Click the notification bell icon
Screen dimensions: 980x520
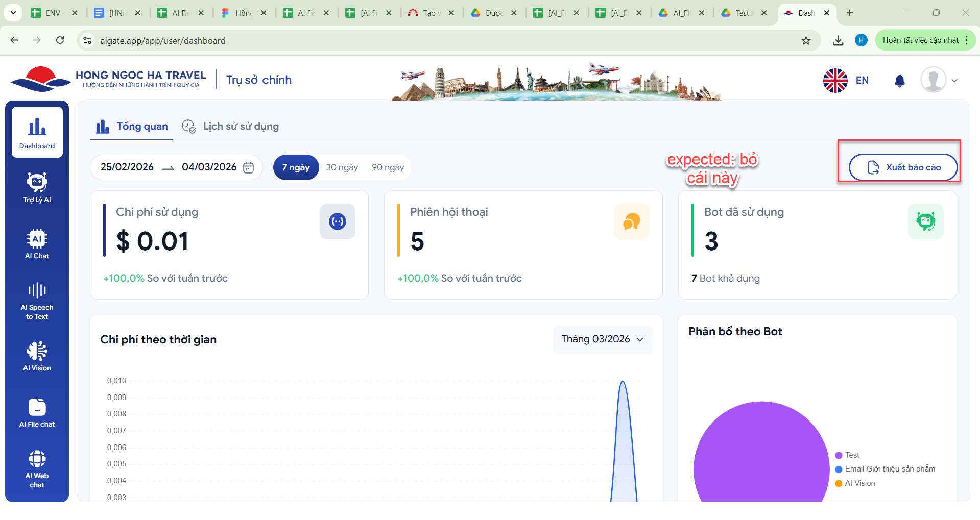[899, 81]
